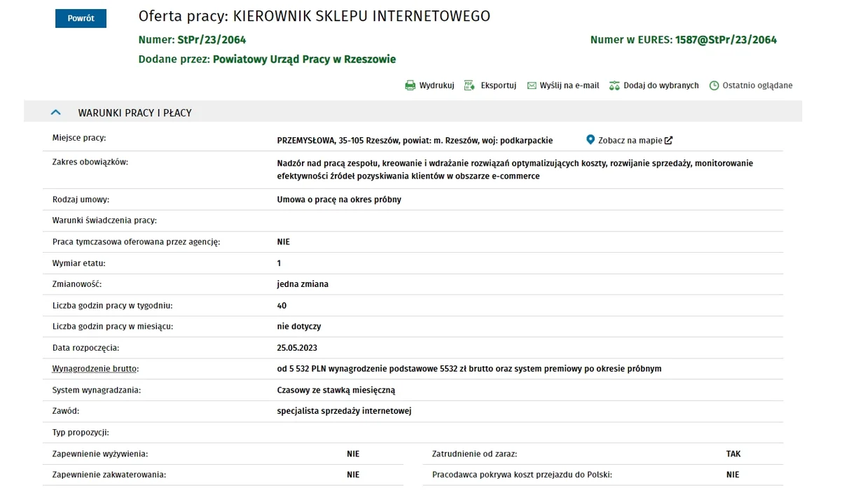Click the Dodaj do wybranych icon

(614, 85)
